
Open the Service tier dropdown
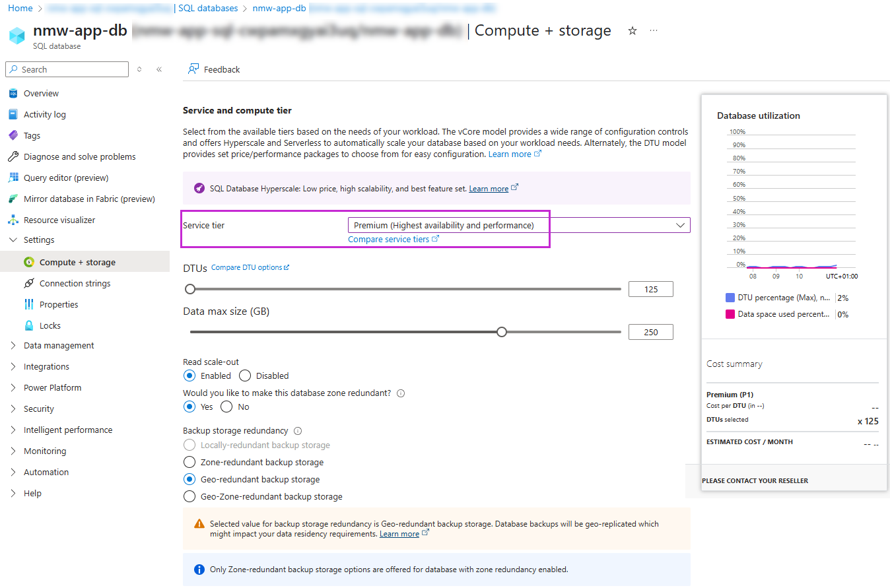tap(518, 225)
